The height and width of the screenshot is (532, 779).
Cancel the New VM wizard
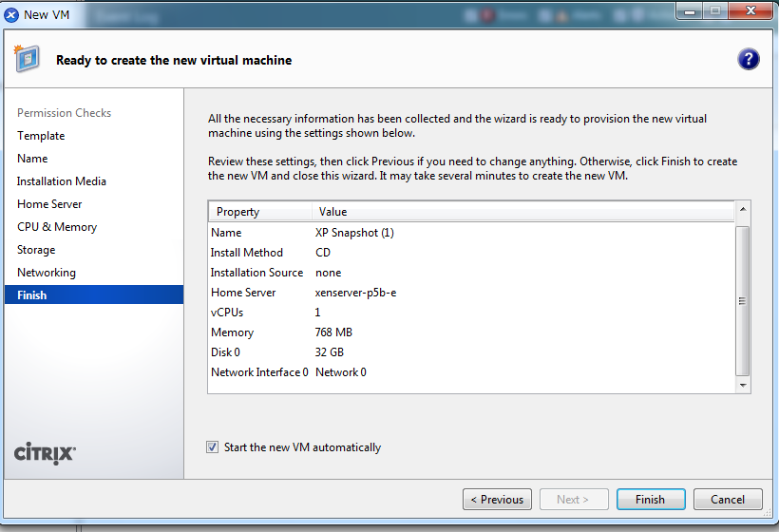click(727, 500)
